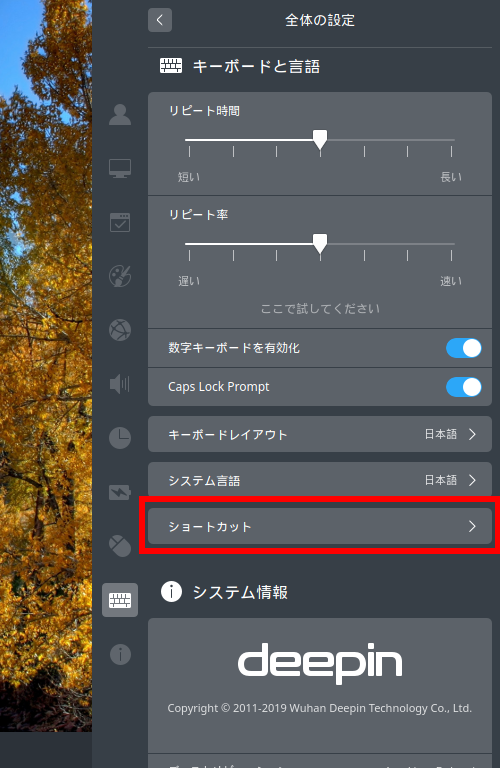Click 日本語 value in システム言語 row
The height and width of the screenshot is (768, 500).
coord(441,480)
